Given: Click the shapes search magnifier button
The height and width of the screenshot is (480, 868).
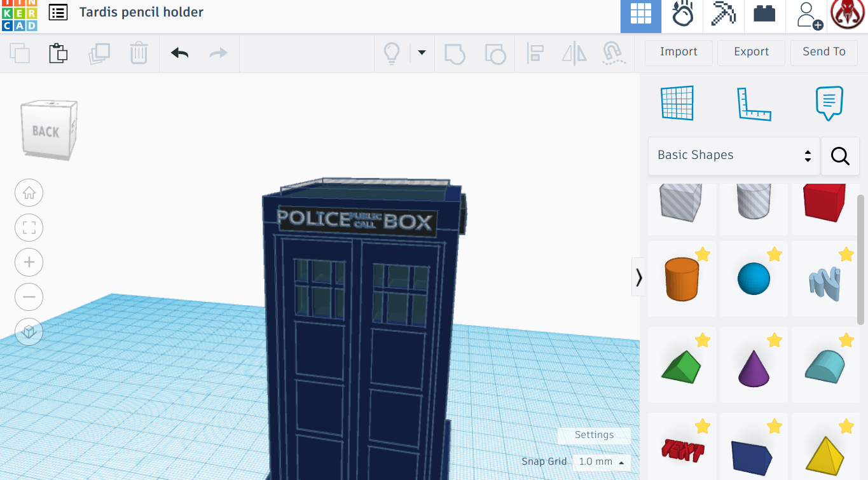Looking at the screenshot, I should 840,156.
